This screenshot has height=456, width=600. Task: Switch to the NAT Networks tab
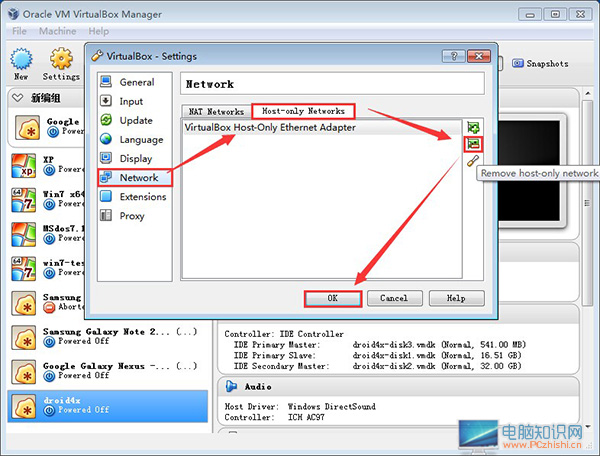pyautogui.click(x=213, y=111)
